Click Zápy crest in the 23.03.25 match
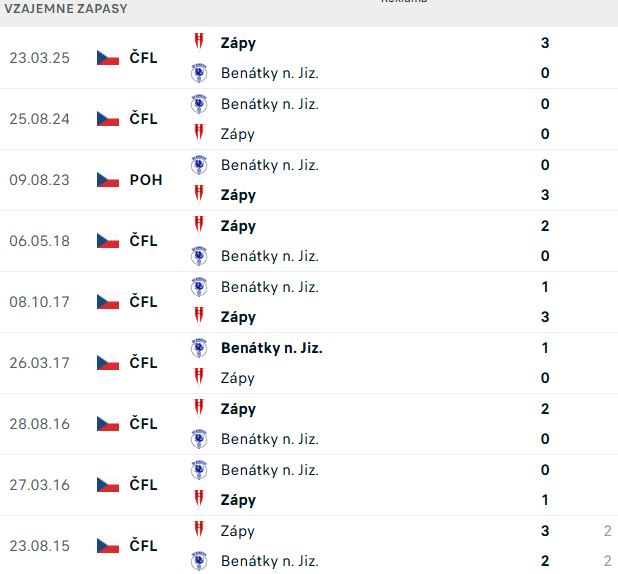The width and height of the screenshot is (618, 574). [199, 42]
